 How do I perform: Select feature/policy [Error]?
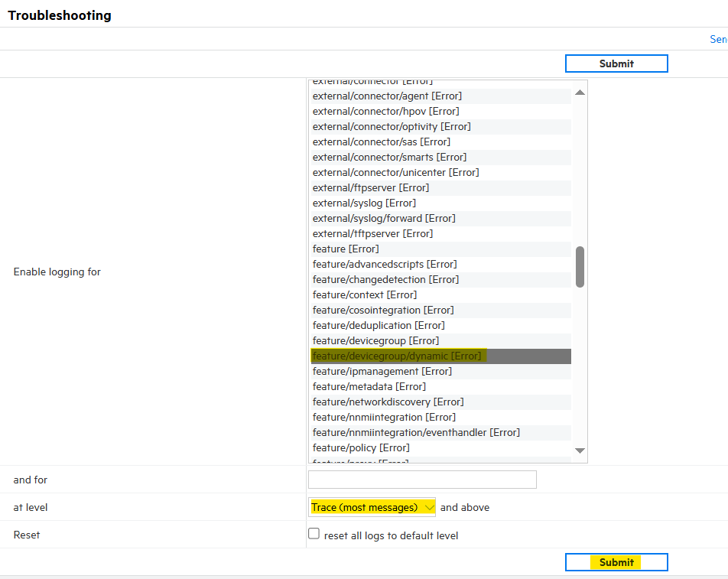click(x=440, y=448)
